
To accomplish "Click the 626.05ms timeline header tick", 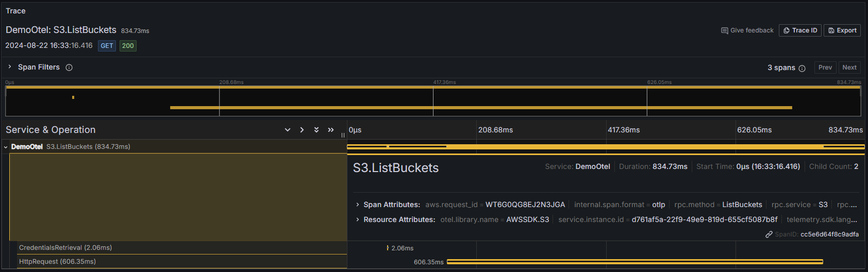I will click(754, 130).
